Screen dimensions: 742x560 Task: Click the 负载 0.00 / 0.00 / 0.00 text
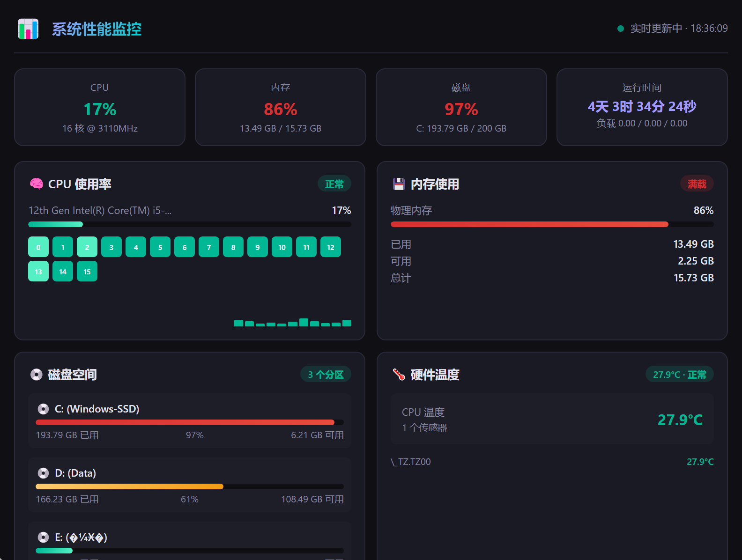tap(642, 124)
